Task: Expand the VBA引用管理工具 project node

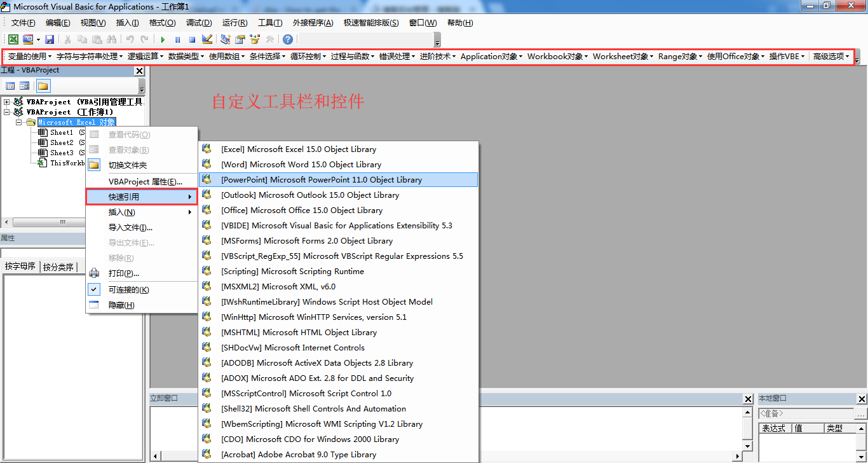Action: (7, 102)
